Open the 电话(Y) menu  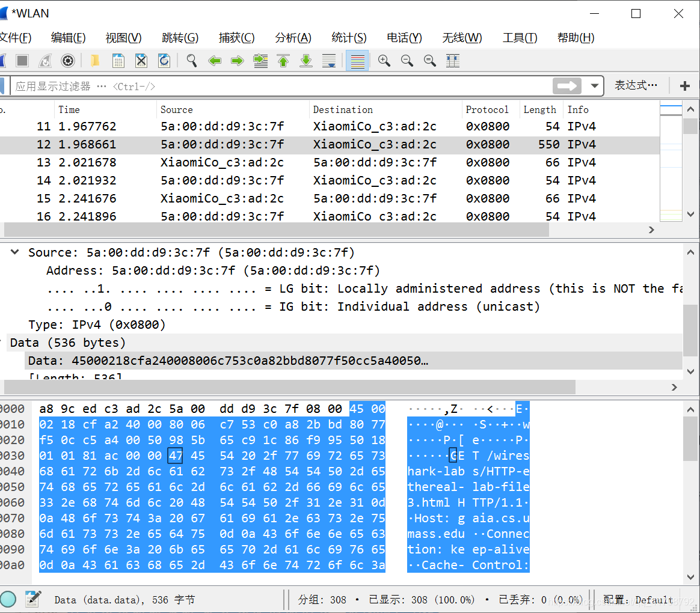pyautogui.click(x=405, y=38)
